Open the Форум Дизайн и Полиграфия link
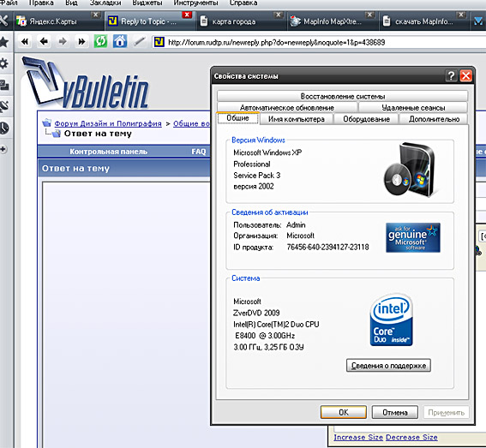The height and width of the screenshot is (448, 486). 108,123
